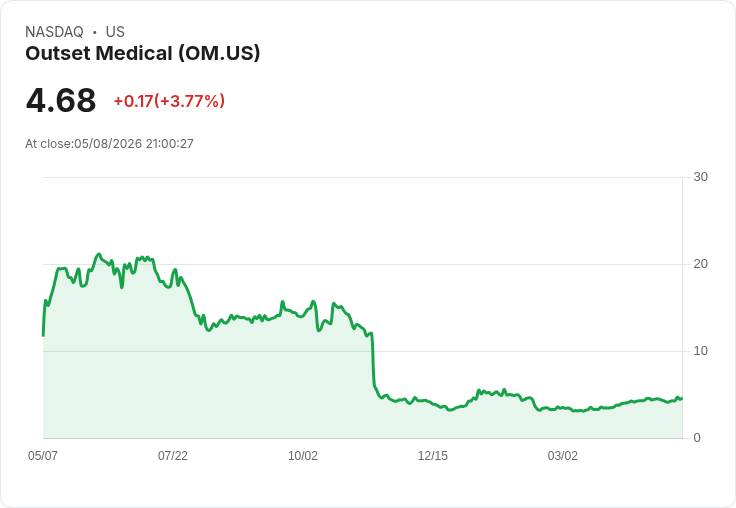Click the At close timestamp text
736x508 pixels.
click(109, 144)
